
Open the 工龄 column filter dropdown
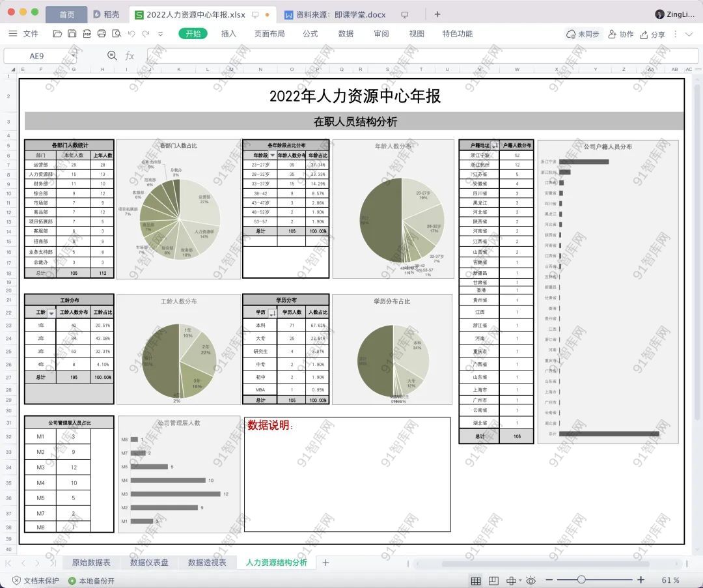point(51,313)
